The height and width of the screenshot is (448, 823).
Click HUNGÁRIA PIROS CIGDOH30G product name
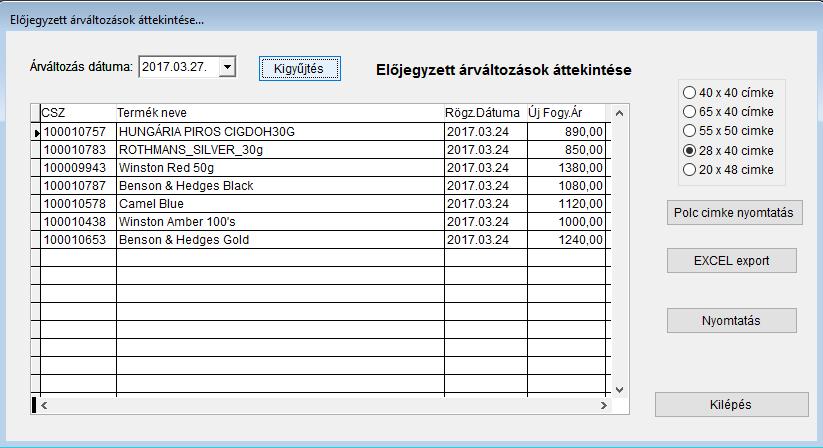pos(280,132)
